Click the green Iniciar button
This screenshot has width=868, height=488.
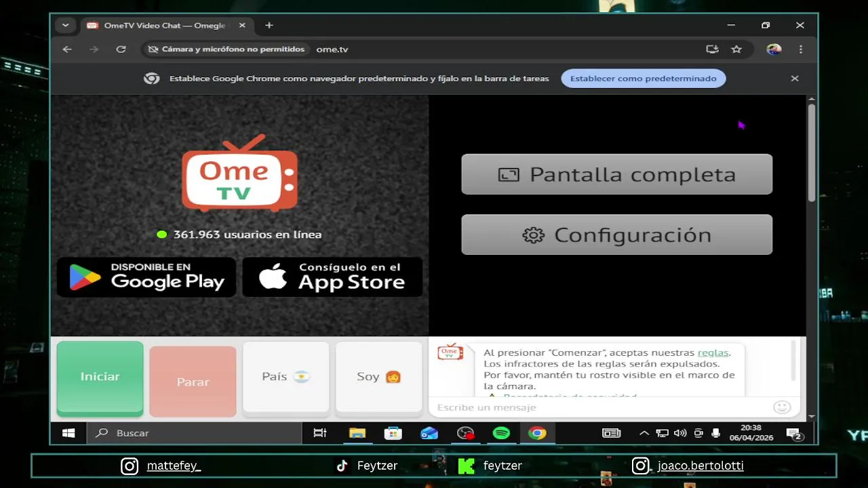pos(100,378)
